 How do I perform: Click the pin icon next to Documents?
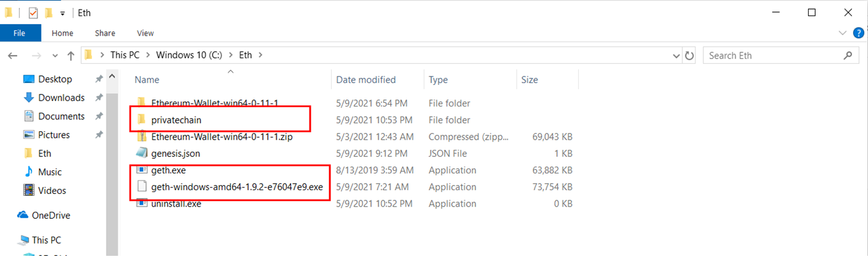click(98, 116)
